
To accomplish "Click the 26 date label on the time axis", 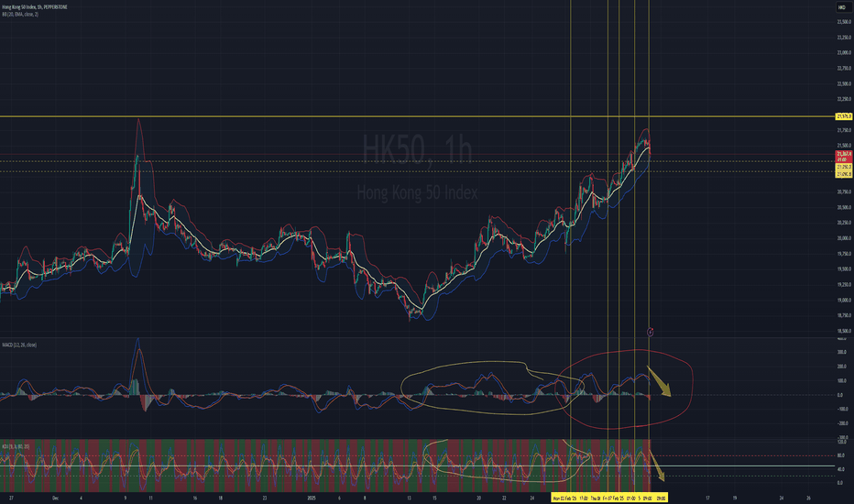I will coord(808,498).
